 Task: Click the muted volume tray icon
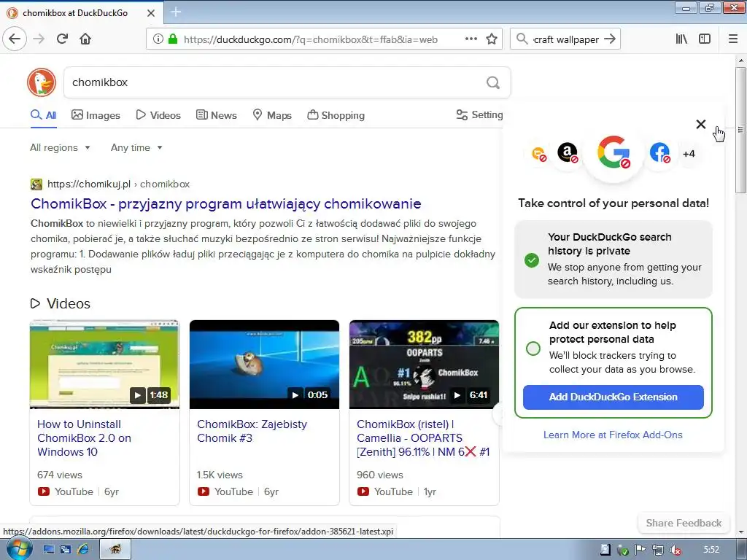pyautogui.click(x=675, y=550)
